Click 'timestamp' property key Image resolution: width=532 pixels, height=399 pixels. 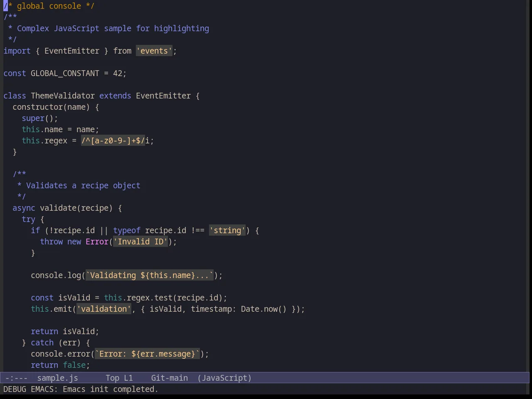tap(211, 309)
